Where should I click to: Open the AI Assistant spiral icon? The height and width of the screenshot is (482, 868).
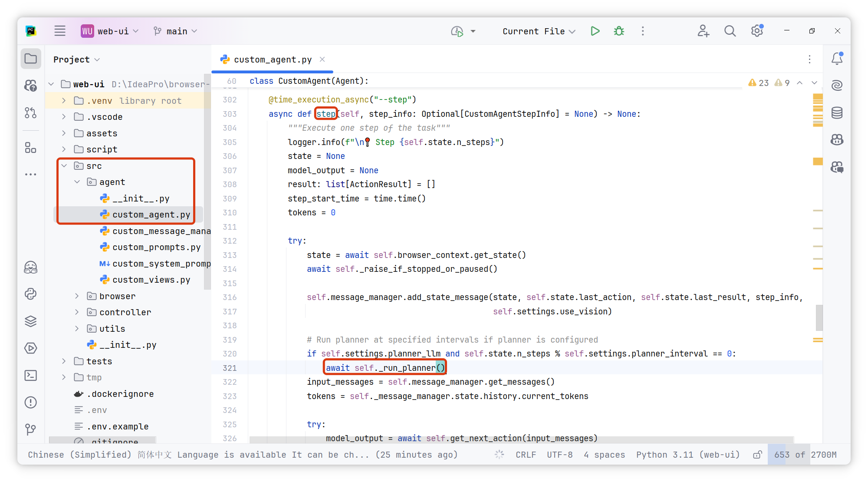(837, 86)
